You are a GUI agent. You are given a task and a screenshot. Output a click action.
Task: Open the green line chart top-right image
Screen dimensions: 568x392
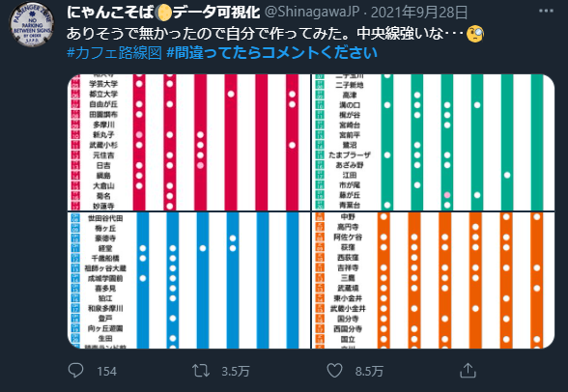tap(433, 142)
